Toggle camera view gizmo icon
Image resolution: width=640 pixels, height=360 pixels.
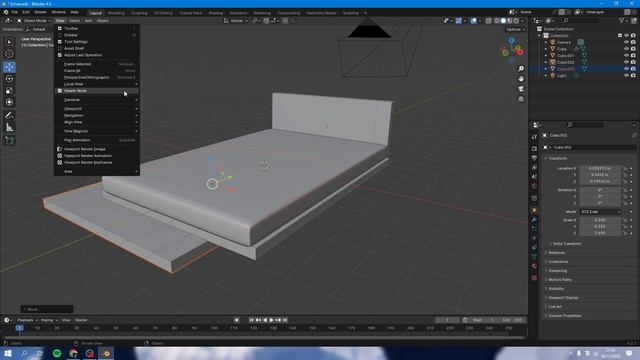pyautogui.click(x=521, y=89)
